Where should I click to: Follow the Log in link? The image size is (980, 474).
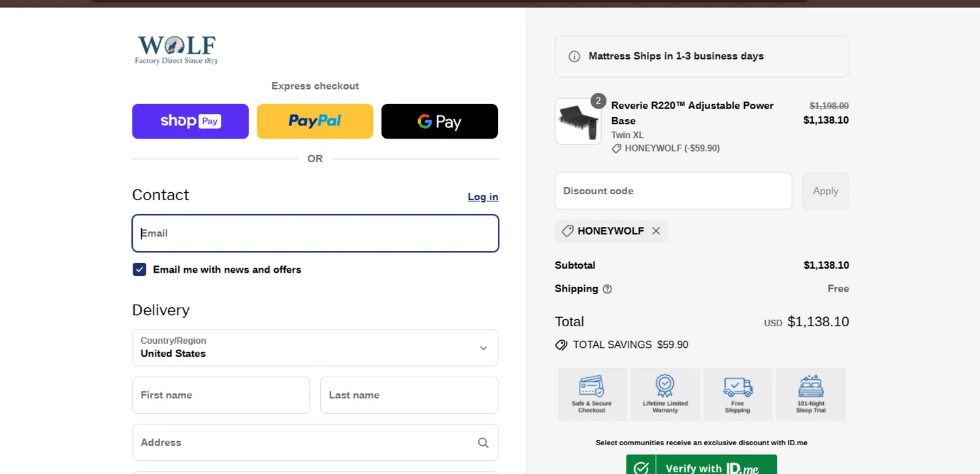coord(483,197)
